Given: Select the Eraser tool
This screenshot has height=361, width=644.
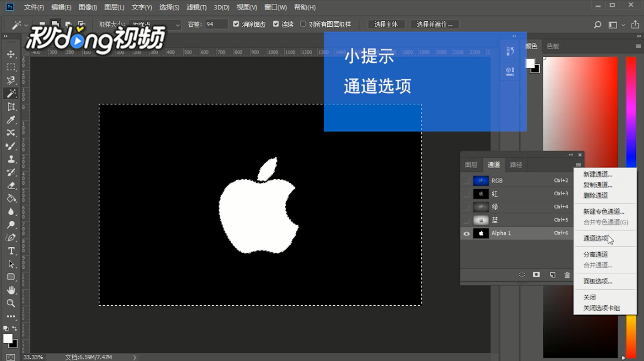Looking at the screenshot, I should [11, 185].
